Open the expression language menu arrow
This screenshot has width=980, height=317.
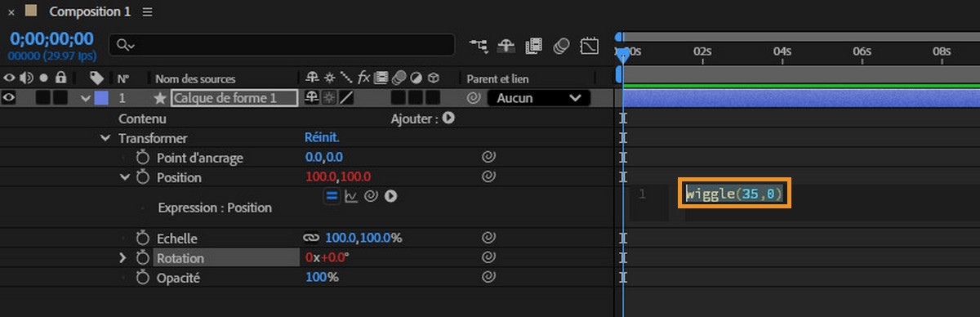390,196
